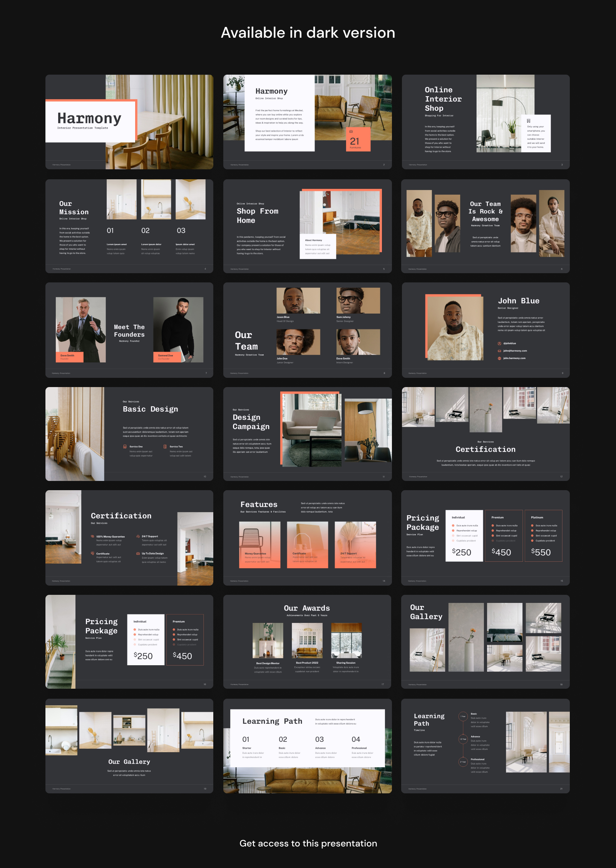The height and width of the screenshot is (868, 616).
Task: Click the armchair icon for Service One
Action: (x=125, y=447)
